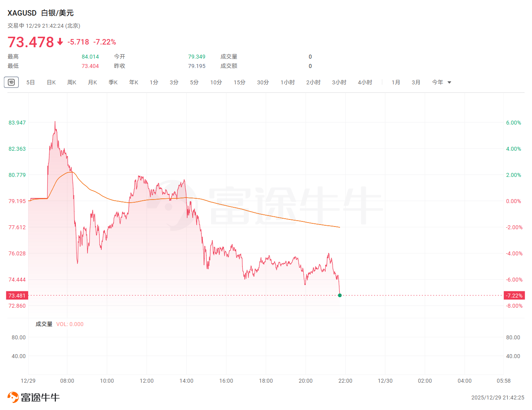Choose the 5分 interval
The height and width of the screenshot is (410, 532).
[194, 82]
